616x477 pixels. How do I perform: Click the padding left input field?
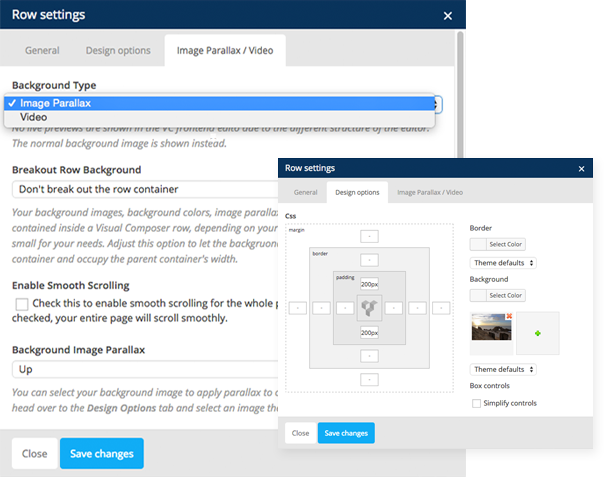coord(345,308)
